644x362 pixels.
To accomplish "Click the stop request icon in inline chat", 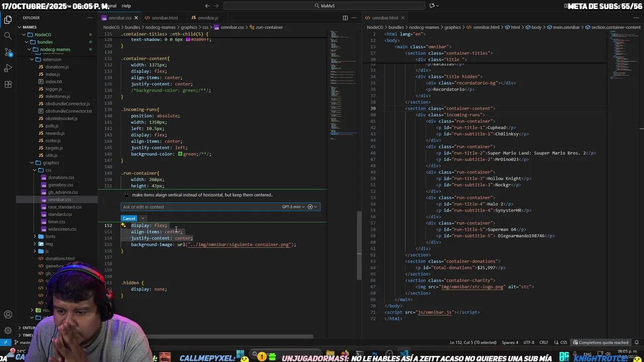I will pyautogui.click(x=310, y=207).
